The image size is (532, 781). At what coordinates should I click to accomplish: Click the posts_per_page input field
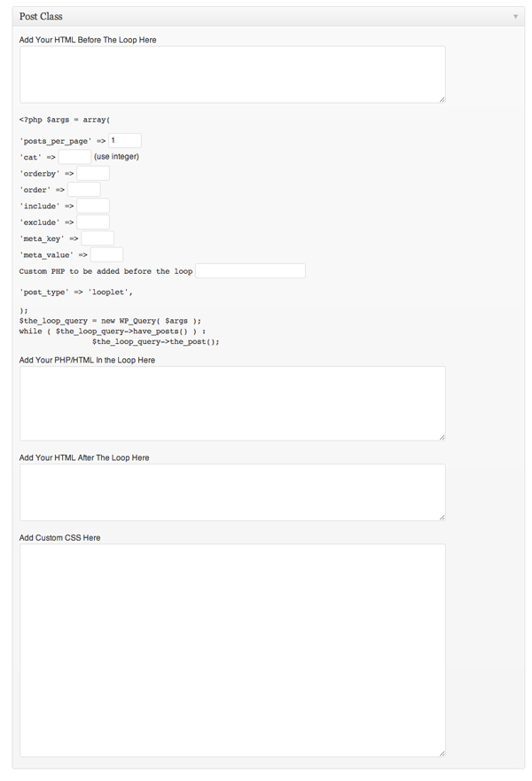pos(125,140)
